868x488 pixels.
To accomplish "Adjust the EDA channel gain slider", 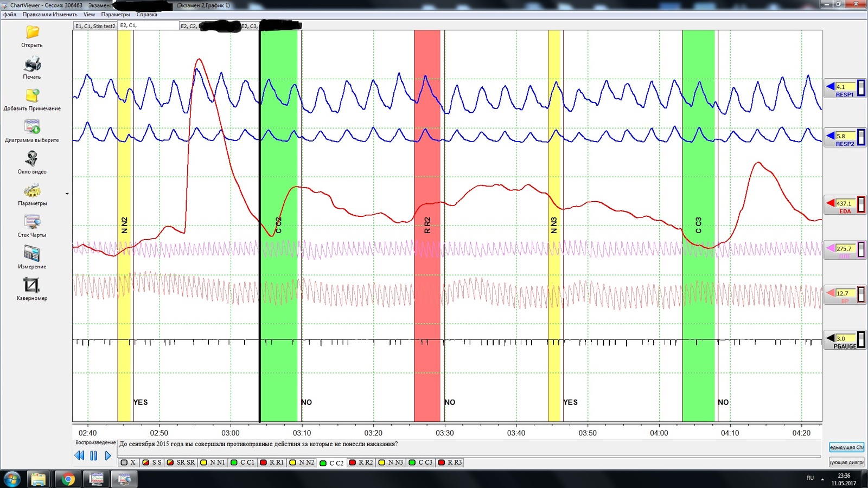I will coord(861,204).
